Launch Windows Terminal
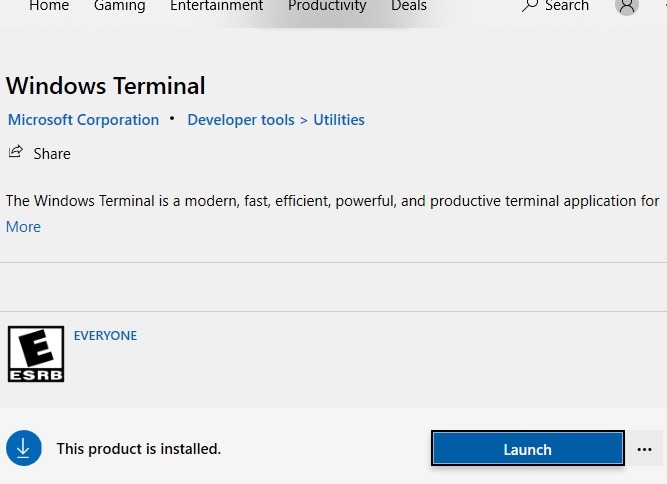Image resolution: width=667 pixels, height=484 pixels. coord(527,448)
